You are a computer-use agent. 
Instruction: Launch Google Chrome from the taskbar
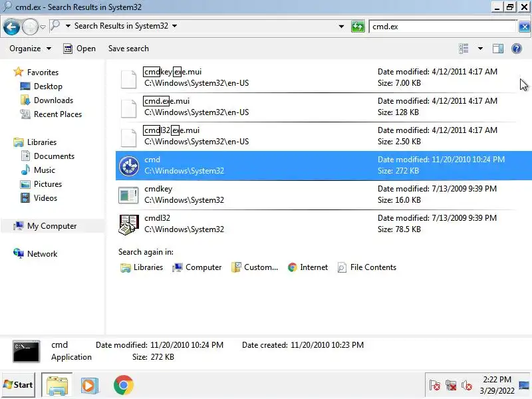[124, 385]
